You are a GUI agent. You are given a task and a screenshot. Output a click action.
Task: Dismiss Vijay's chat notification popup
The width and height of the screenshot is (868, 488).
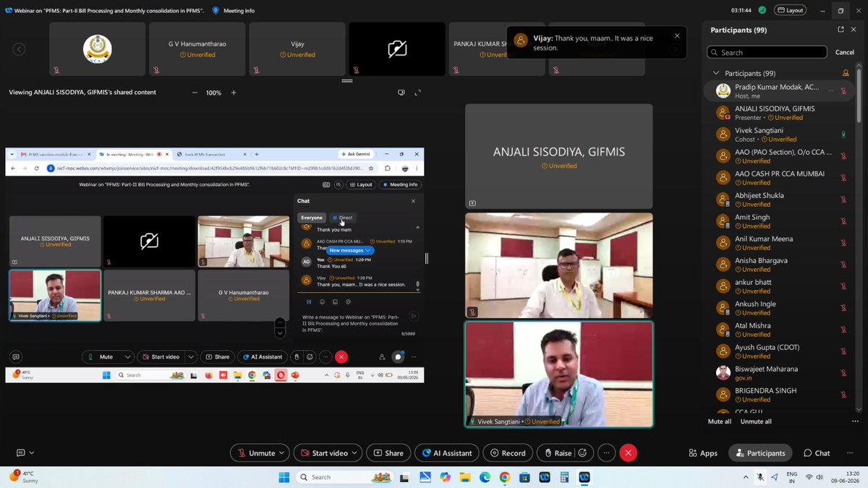coord(677,35)
